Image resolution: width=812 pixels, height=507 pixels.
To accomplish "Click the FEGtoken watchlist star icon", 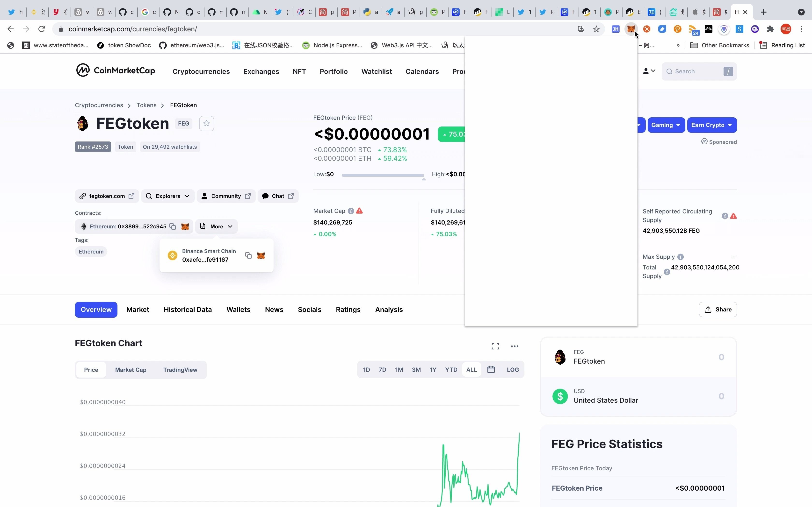I will pos(206,123).
